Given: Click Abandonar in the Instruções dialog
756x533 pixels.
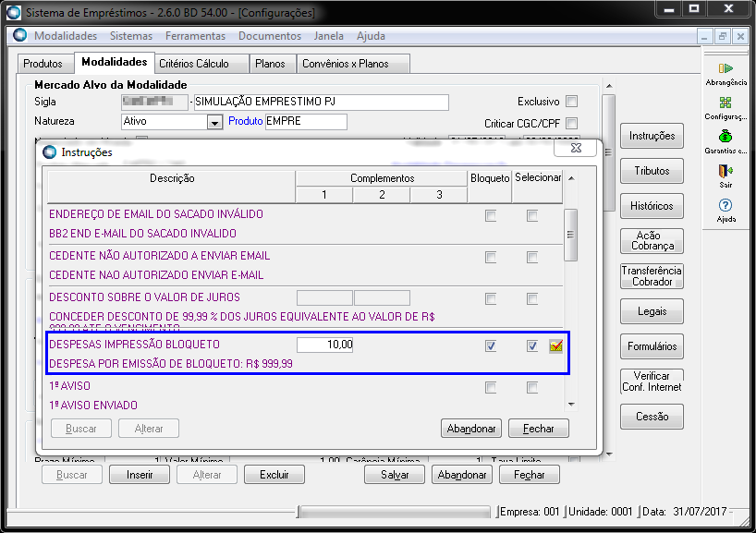Looking at the screenshot, I should pyautogui.click(x=471, y=429).
